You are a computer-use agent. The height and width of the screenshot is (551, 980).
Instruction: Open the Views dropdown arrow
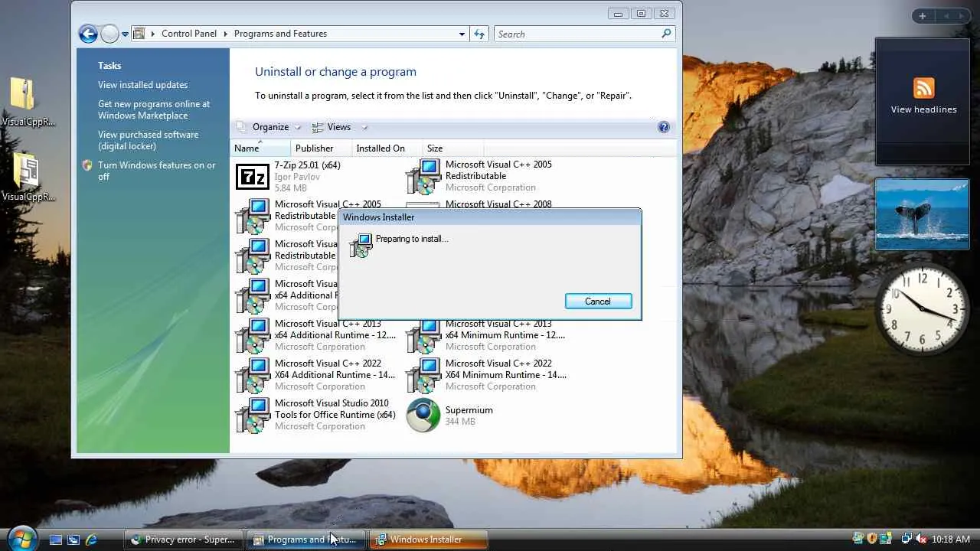coord(364,127)
